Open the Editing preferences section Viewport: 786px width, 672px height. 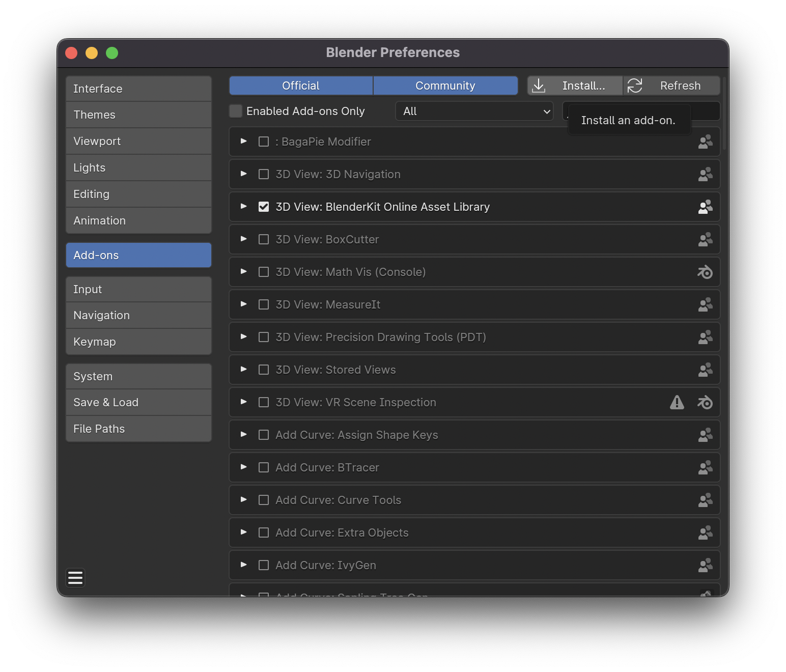(x=138, y=194)
